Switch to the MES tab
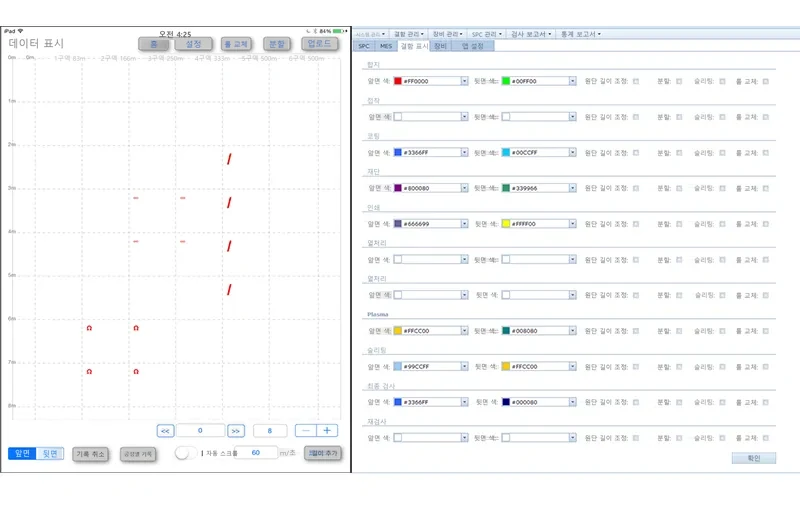The height and width of the screenshot is (510, 800). (386, 46)
